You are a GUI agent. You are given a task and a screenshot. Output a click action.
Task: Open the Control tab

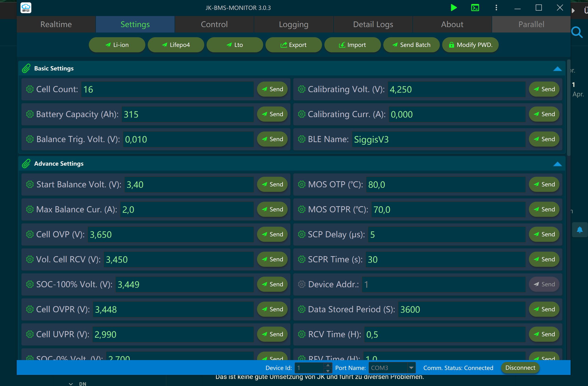[x=214, y=24]
